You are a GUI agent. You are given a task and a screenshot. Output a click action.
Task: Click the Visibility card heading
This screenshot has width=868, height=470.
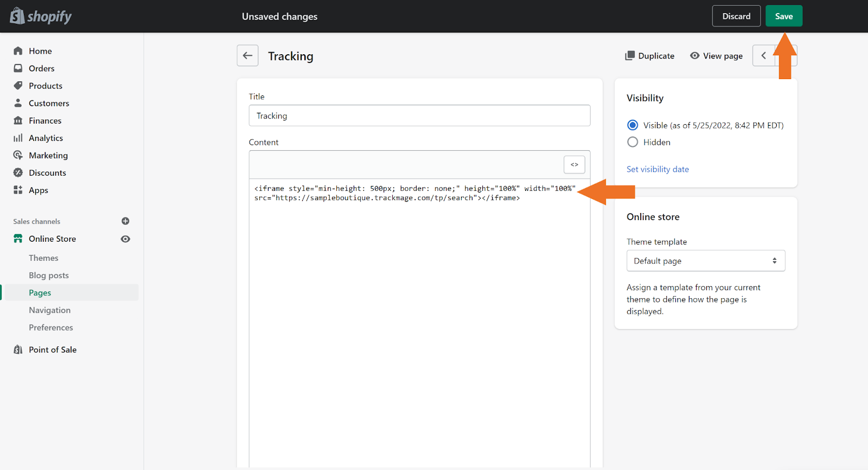(645, 98)
